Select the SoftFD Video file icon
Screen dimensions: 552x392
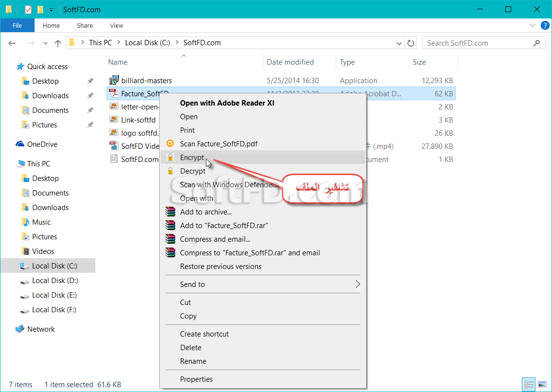tap(114, 146)
